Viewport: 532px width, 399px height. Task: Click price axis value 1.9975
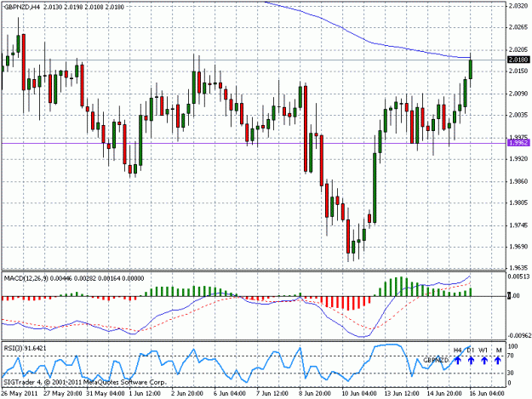518,137
